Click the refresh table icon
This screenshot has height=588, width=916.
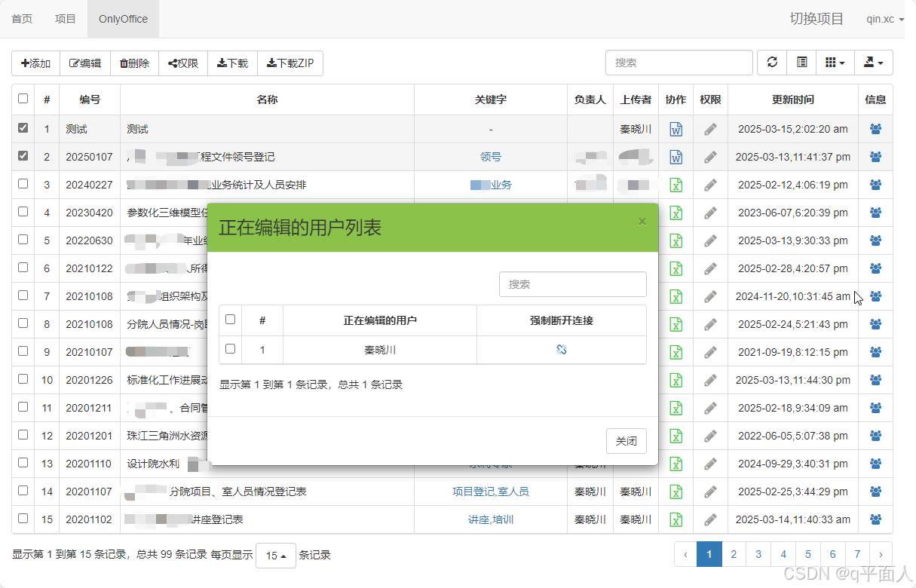(x=772, y=63)
